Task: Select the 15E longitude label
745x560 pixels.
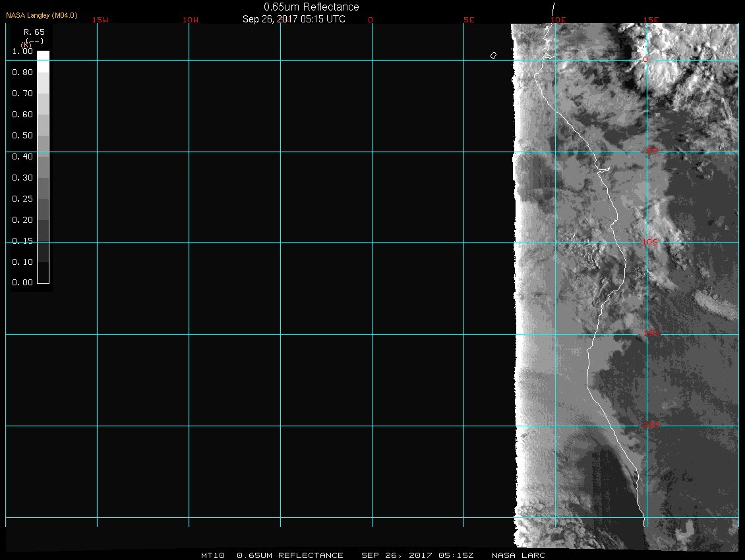Action: [x=651, y=20]
